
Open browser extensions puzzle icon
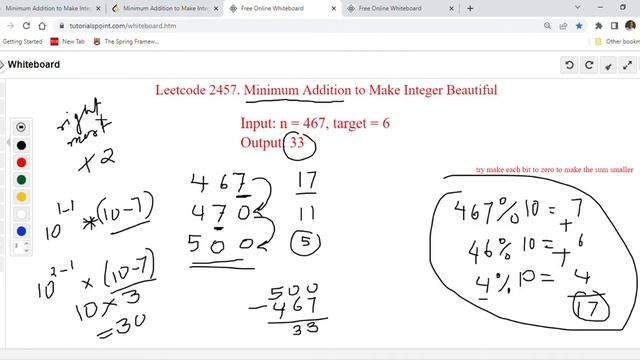click(x=599, y=26)
